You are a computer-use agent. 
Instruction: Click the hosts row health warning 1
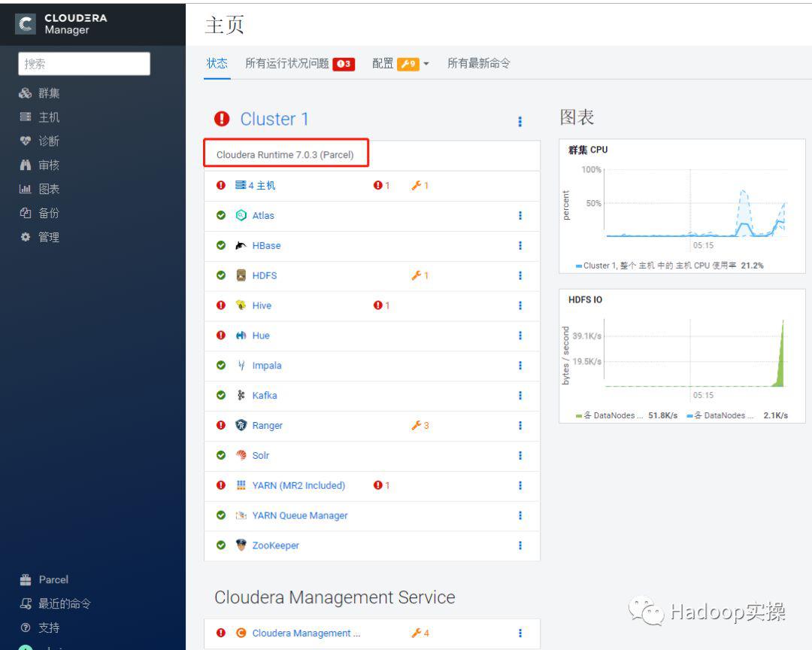381,185
